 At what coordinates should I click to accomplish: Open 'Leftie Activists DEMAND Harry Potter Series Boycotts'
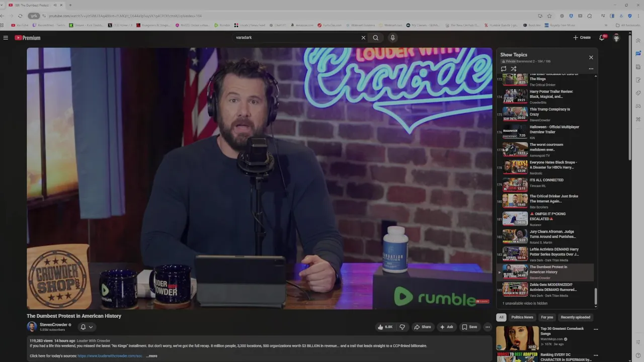coord(545,254)
